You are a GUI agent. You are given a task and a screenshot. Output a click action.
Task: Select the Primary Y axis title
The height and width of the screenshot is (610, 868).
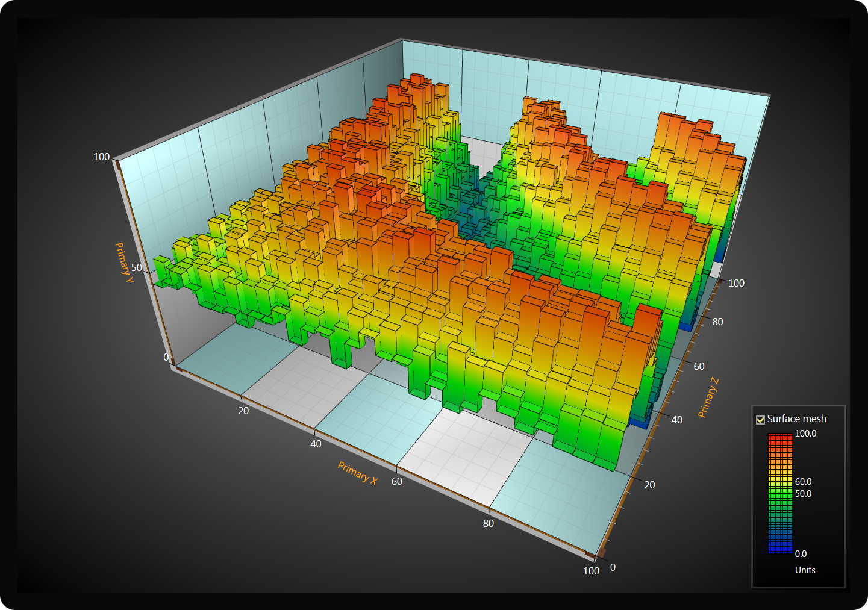[x=123, y=259]
